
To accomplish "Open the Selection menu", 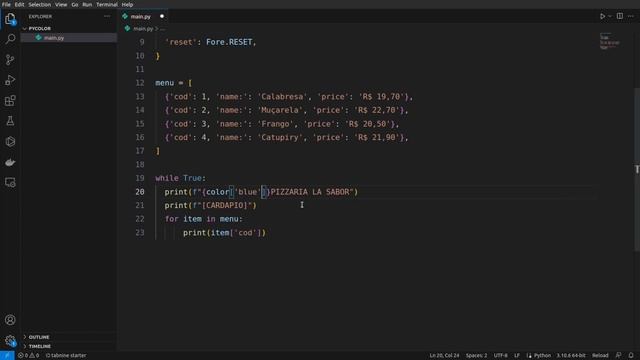I will coord(40,4).
